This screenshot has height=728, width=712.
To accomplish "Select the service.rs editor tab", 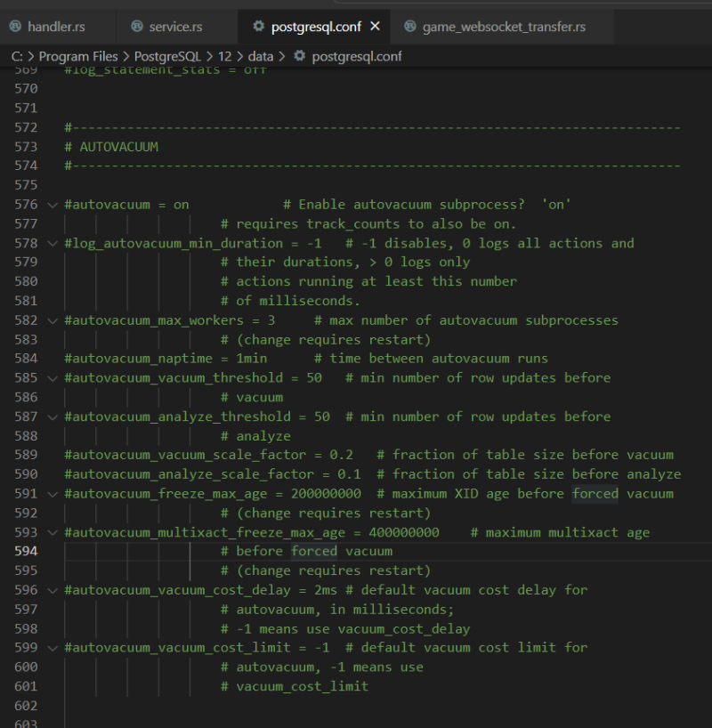I will point(175,27).
